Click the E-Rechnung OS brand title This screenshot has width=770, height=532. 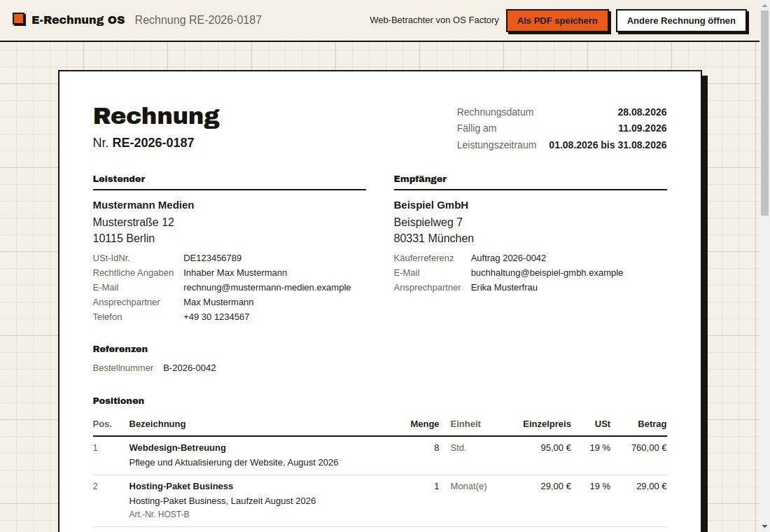(78, 20)
